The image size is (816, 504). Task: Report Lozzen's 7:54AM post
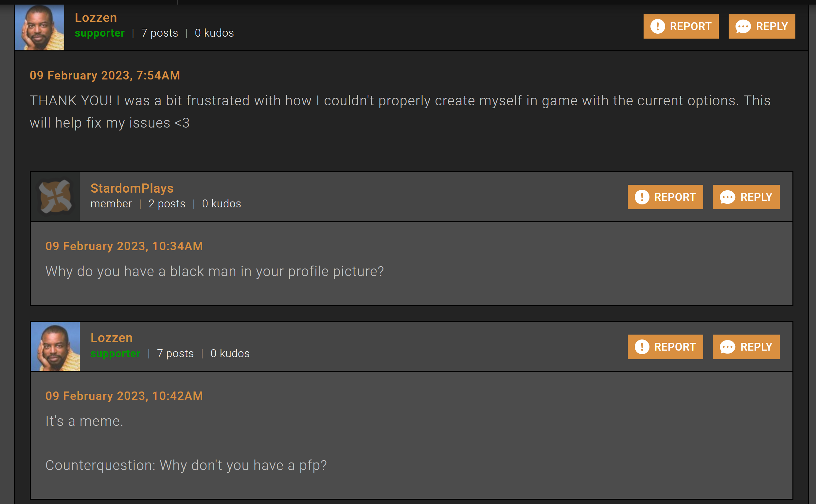(681, 26)
